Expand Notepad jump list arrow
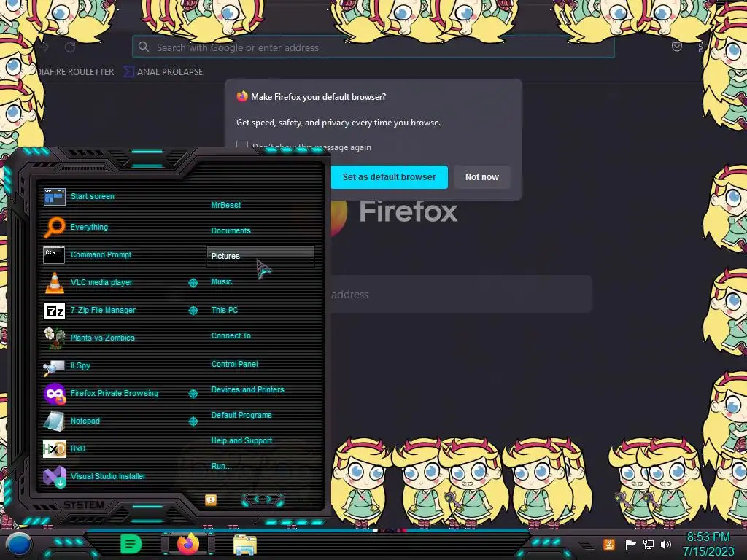 pyautogui.click(x=193, y=421)
